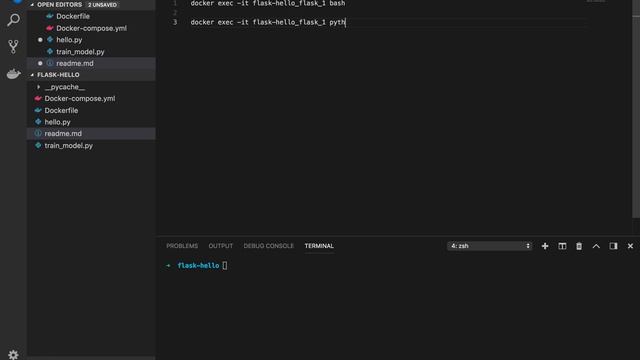Switch to the Debug Console tab
This screenshot has height=360, width=640.
(x=269, y=246)
